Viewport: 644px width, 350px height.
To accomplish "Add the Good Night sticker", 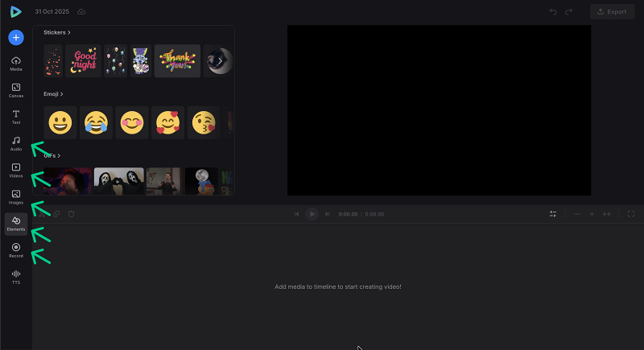I will (83, 60).
